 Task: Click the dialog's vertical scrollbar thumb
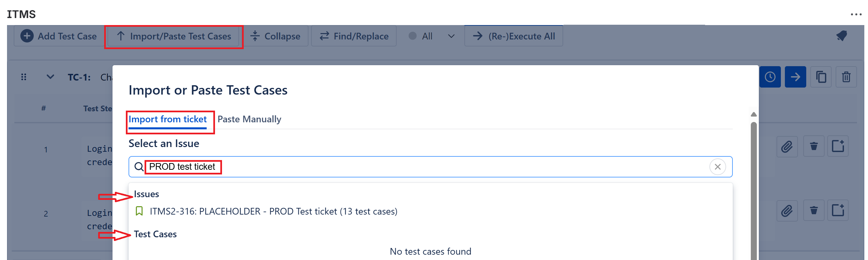753,189
